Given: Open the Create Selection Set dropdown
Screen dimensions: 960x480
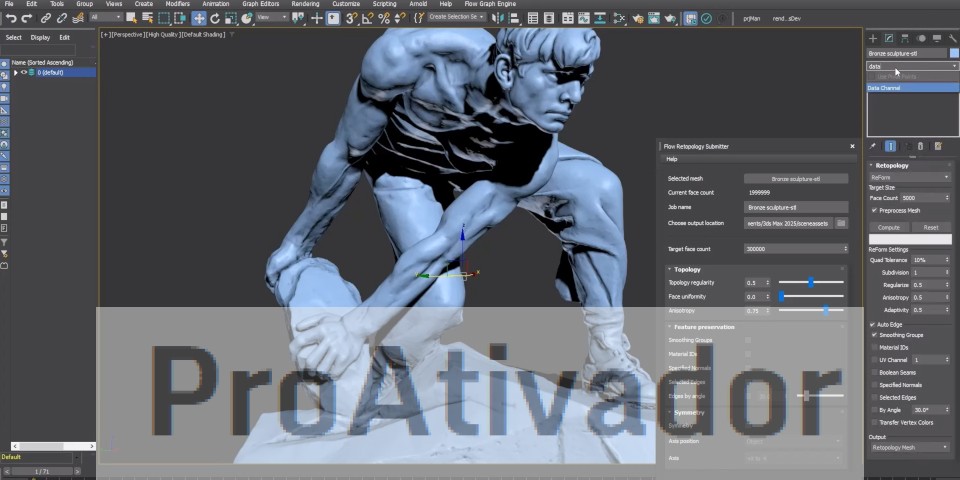Looking at the screenshot, I should click(457, 17).
